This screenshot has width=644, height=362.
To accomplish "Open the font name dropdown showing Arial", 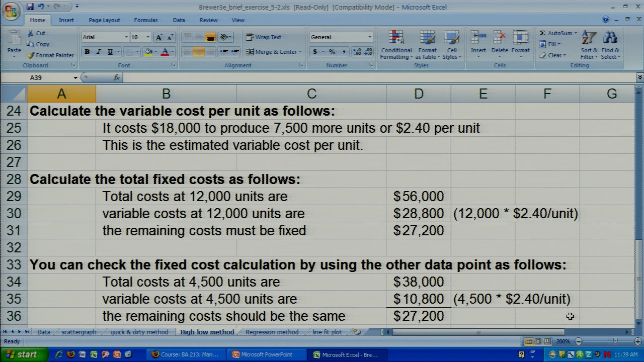I will [x=126, y=37].
